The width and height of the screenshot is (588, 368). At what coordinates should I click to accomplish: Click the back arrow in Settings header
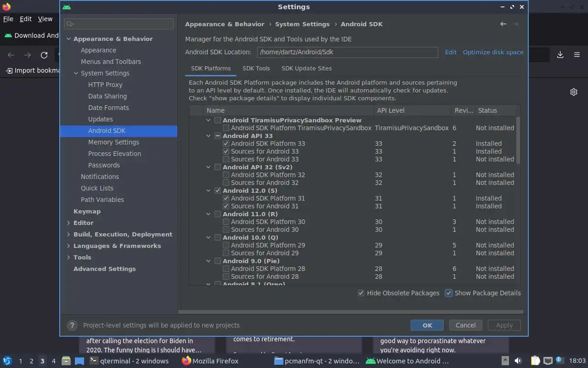click(x=503, y=24)
